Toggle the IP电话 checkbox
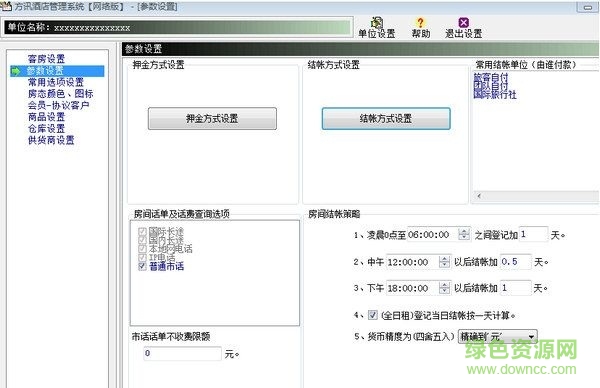 tap(142, 258)
